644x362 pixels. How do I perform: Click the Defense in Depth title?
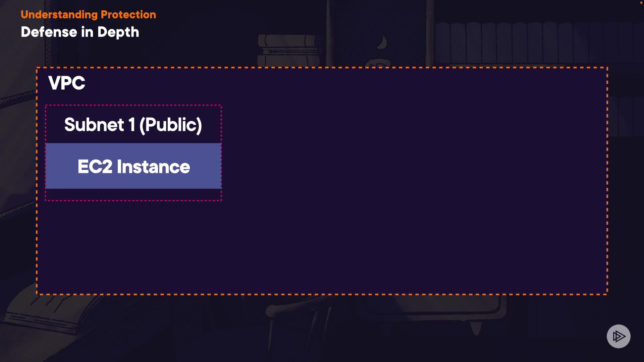pos(80,32)
